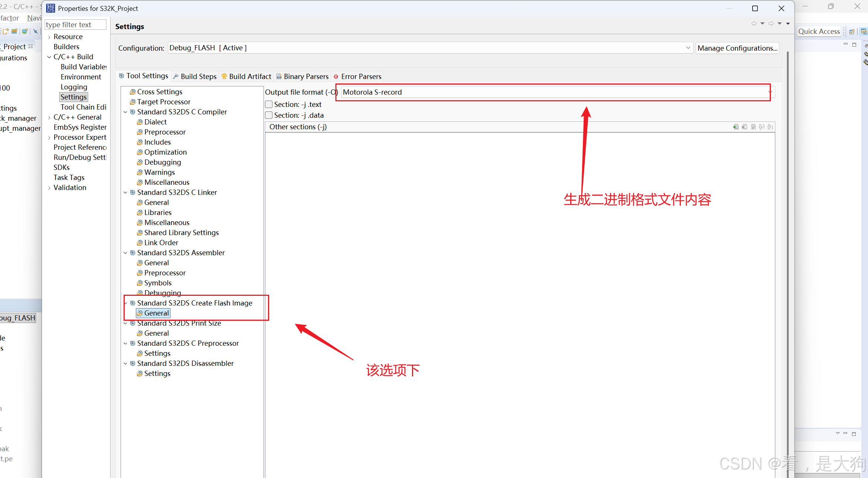Click the Manage Configurations button
This screenshot has height=478, width=868.
(737, 48)
